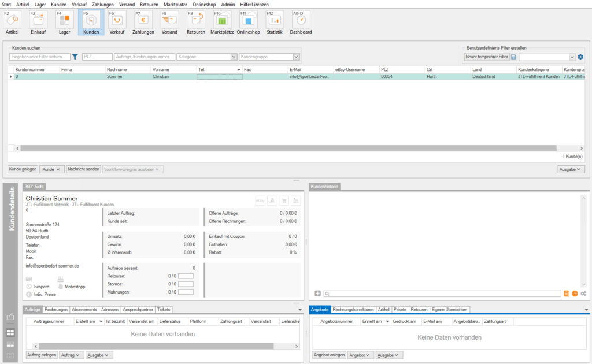Launch the Dashboard from the toolbar
This screenshot has height=364, width=592.
point(301,22)
